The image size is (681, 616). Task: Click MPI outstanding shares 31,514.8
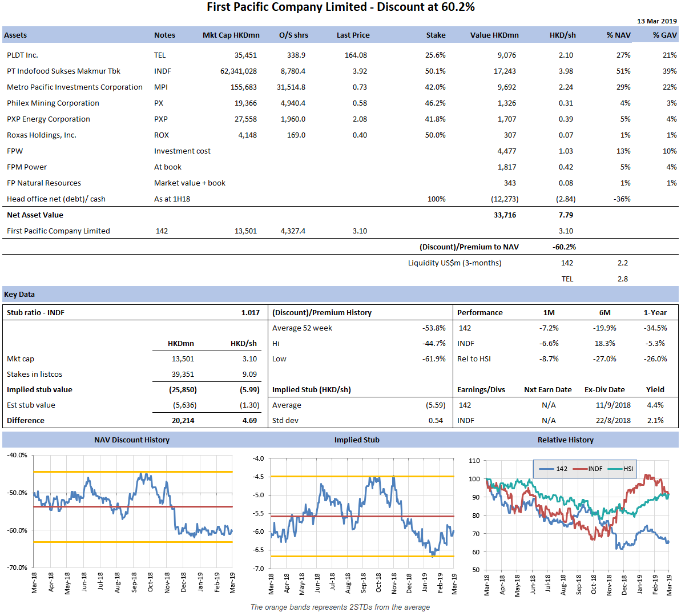click(291, 87)
